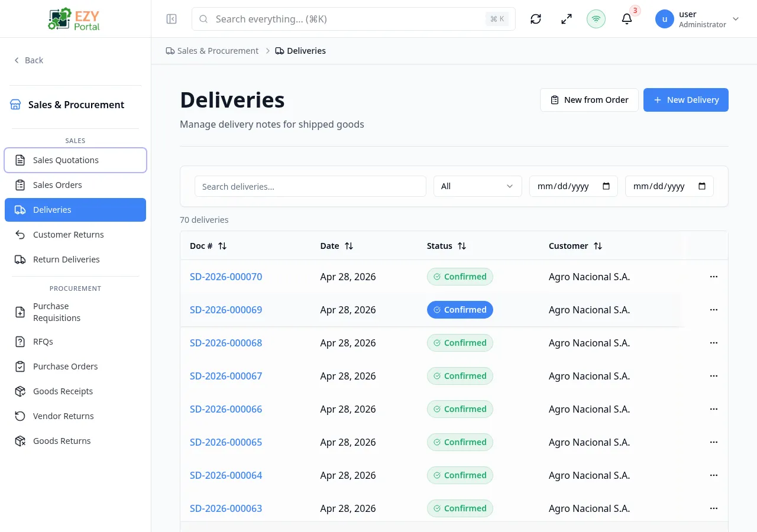The image size is (757, 532).
Task: Open the second date picker calendar icon
Action: pos(702,186)
